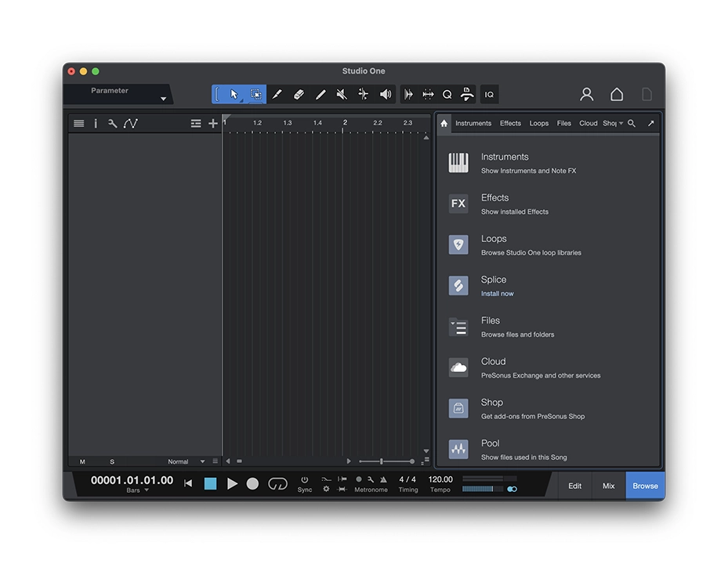Expand the Normal track height dropdown
Viewport: 728px width, 564px height.
pyautogui.click(x=202, y=461)
